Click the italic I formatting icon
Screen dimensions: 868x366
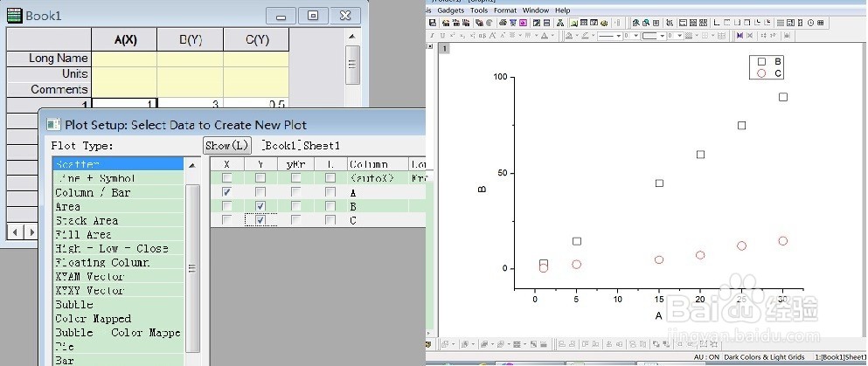(x=432, y=36)
